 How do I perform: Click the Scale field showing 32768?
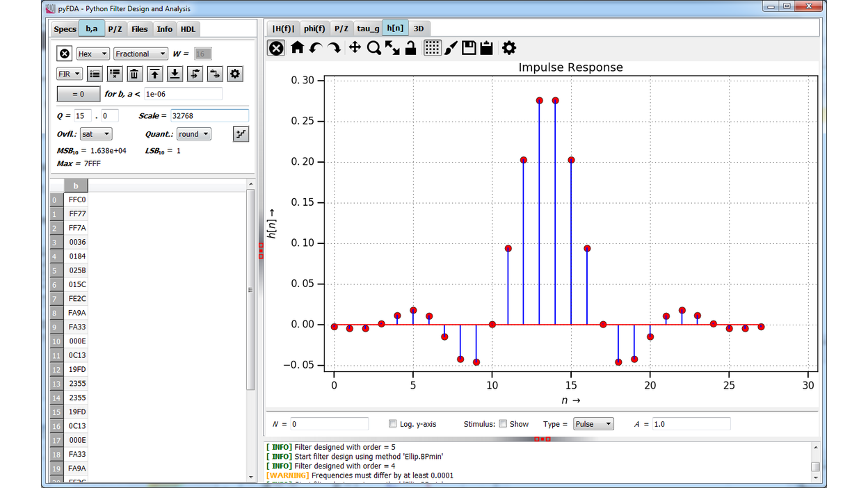pyautogui.click(x=209, y=116)
